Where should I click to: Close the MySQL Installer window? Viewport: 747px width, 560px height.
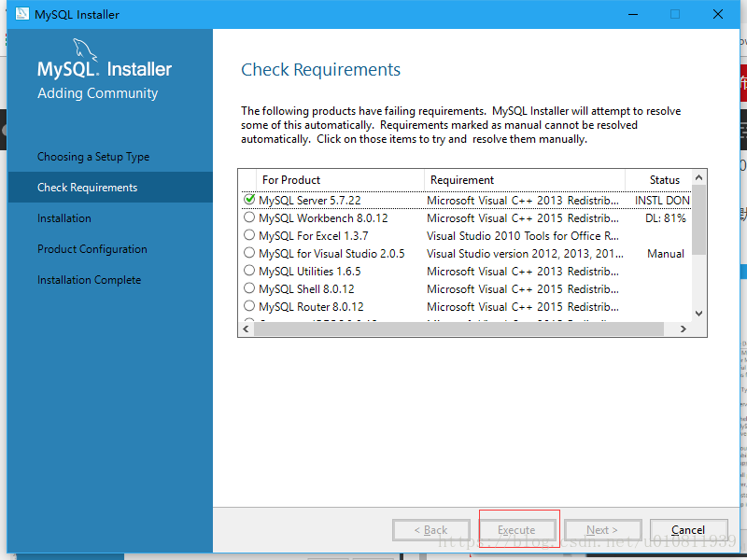[x=718, y=14]
